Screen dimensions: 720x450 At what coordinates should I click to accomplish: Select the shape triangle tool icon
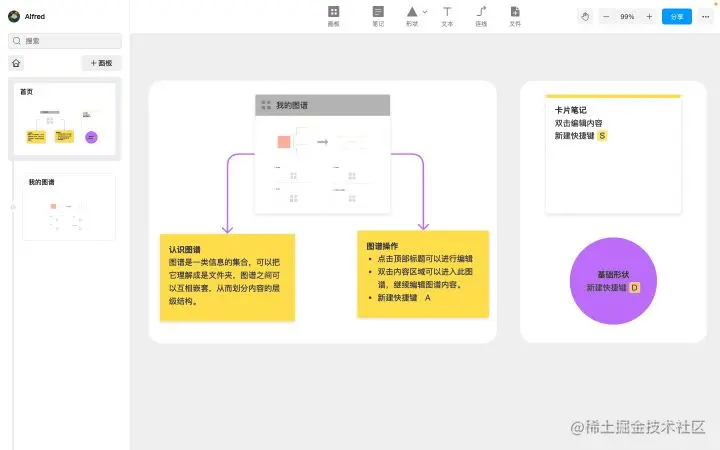click(x=412, y=11)
